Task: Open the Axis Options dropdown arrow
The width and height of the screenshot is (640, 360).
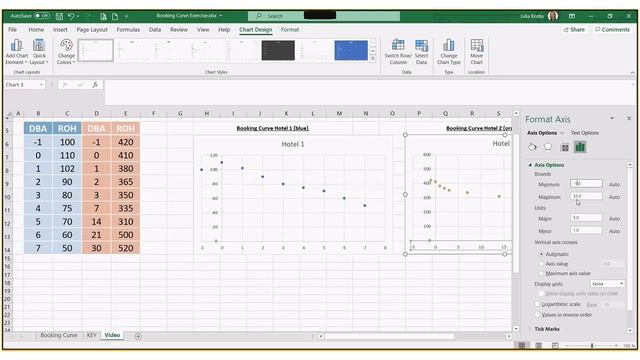Action: (x=562, y=133)
